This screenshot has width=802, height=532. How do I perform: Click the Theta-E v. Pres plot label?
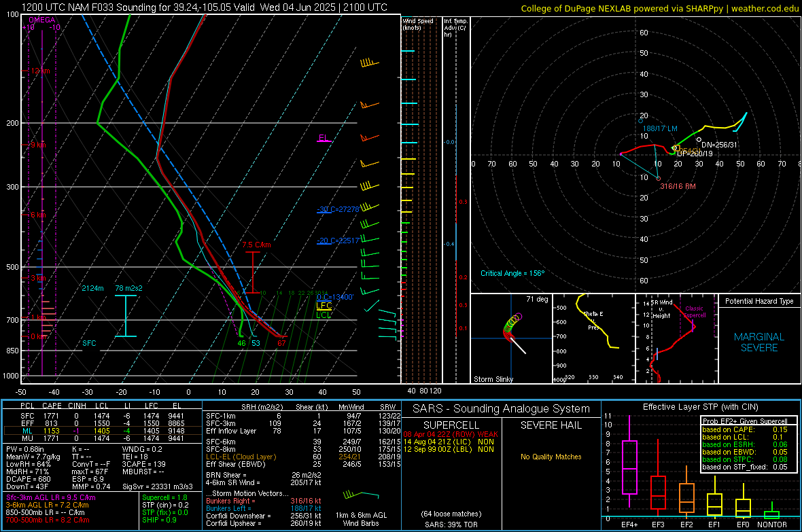point(593,320)
